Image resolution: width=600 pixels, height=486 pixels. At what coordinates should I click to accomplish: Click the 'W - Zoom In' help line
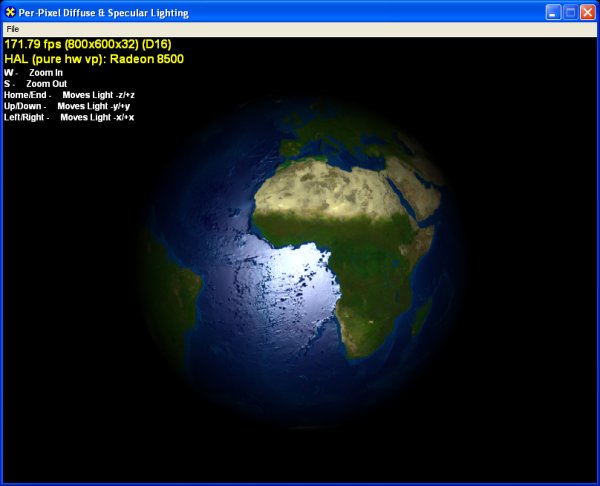(33, 73)
